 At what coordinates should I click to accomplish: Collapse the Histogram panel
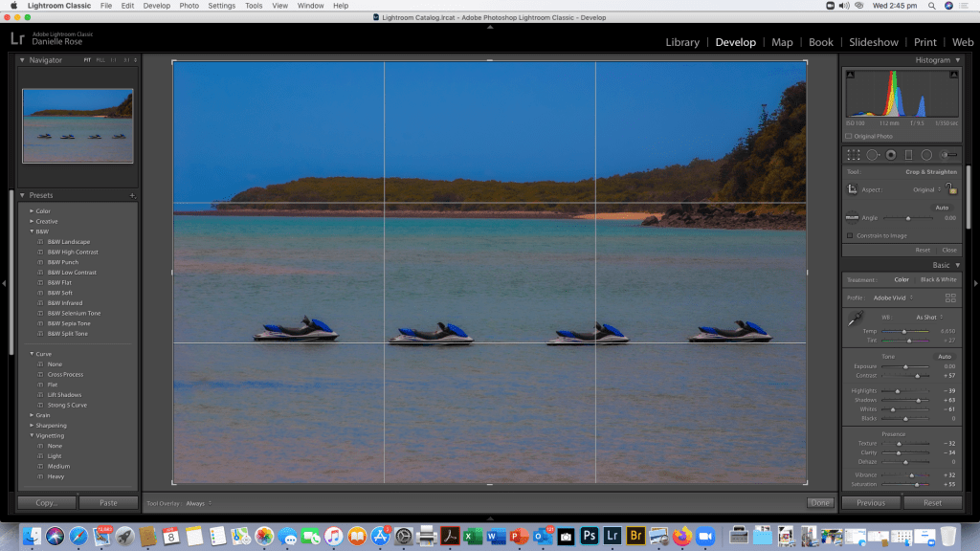tap(957, 60)
